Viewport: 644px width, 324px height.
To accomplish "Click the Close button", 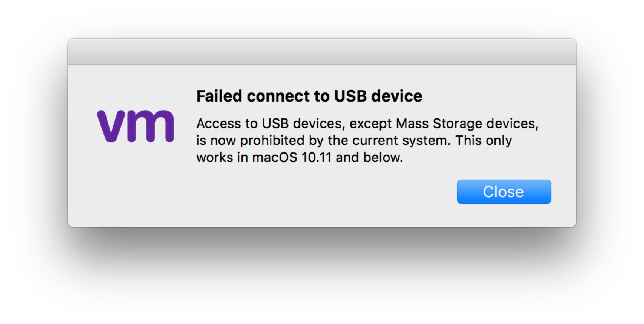I will [x=504, y=192].
